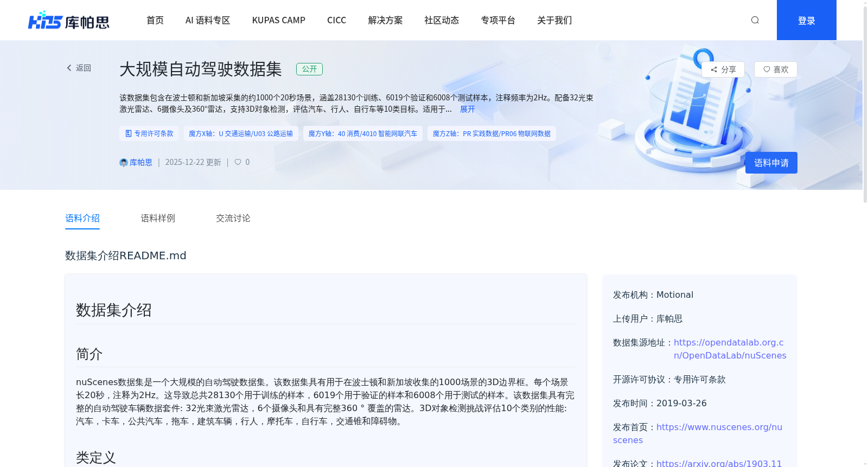Click the 魔方Z轴 物联网数据 tag
Image resolution: width=868 pixels, height=467 pixels.
(492, 133)
